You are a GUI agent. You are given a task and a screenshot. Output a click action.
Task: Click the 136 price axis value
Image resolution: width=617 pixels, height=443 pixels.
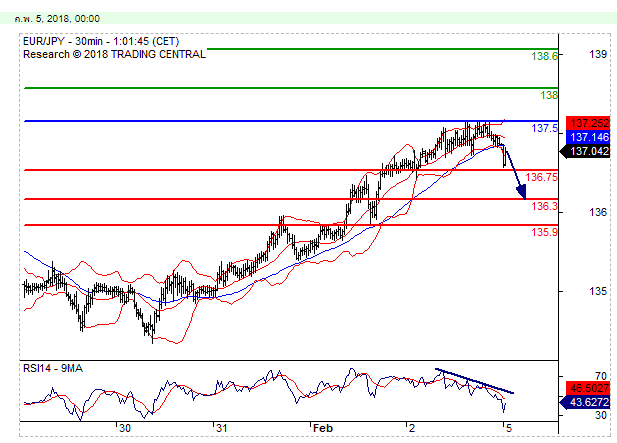[x=598, y=212]
